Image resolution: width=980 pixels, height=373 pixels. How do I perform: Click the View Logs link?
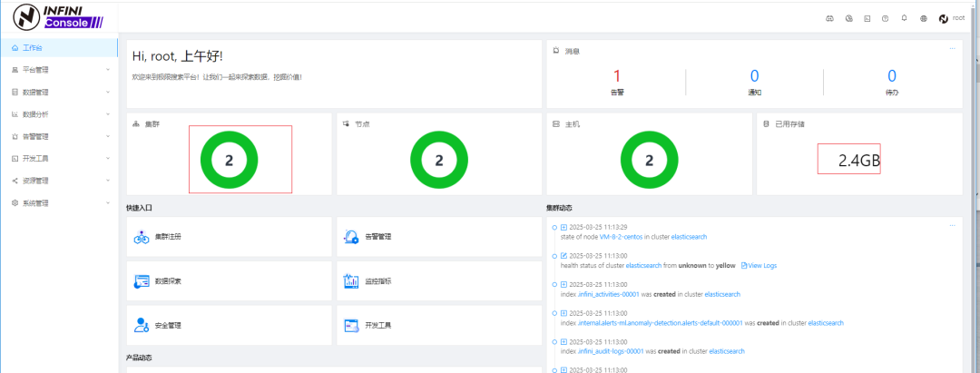(759, 266)
